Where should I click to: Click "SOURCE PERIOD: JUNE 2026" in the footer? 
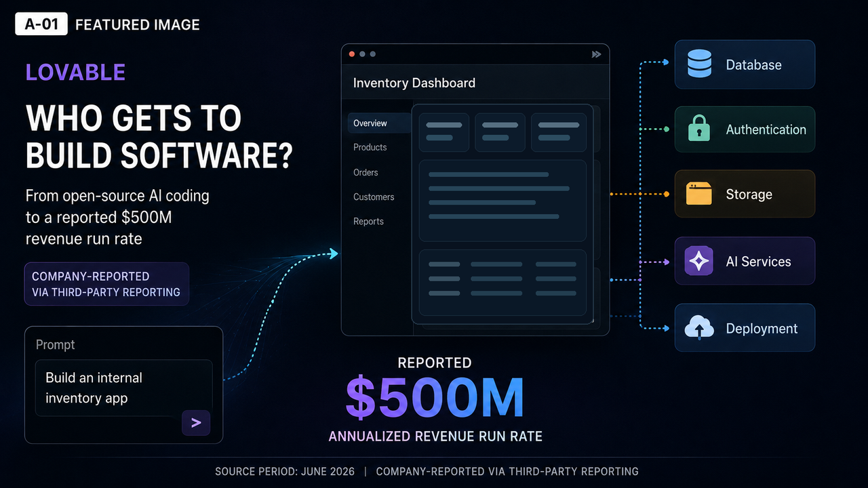pyautogui.click(x=285, y=471)
